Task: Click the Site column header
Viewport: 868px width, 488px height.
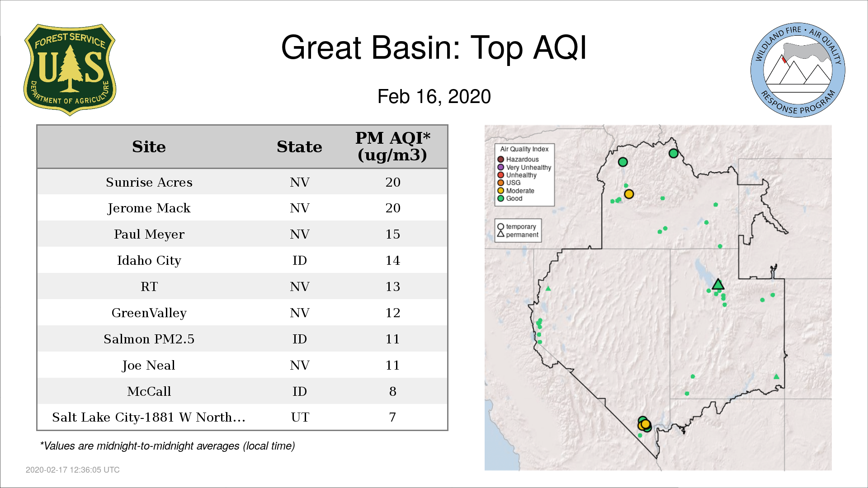Action: pyautogui.click(x=149, y=147)
